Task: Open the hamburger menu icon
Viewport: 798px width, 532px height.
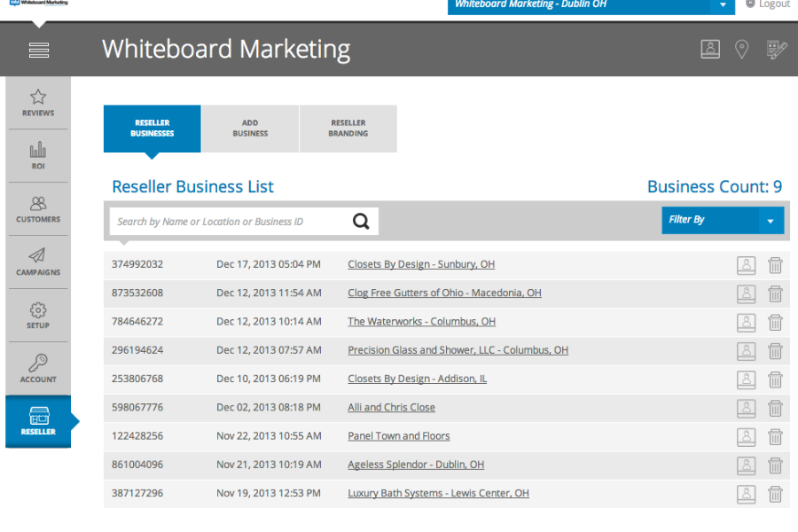Action: click(x=39, y=50)
